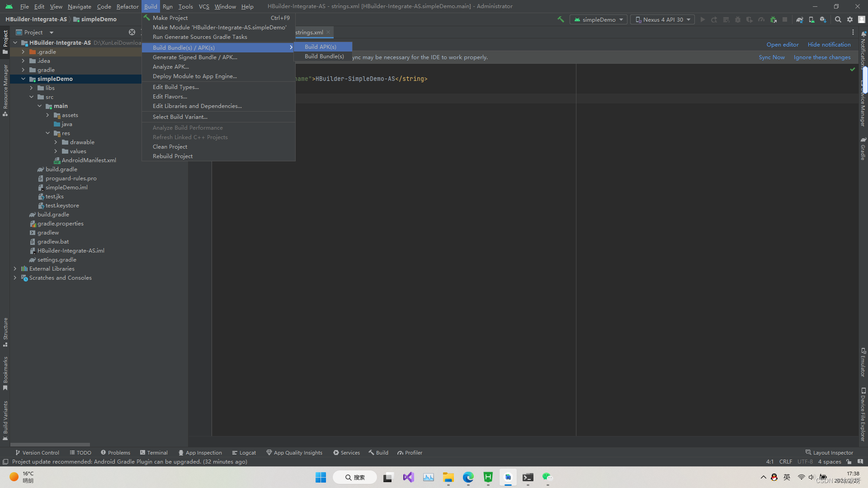This screenshot has height=488, width=868.
Task: Click the Run app play icon
Action: coord(703,19)
